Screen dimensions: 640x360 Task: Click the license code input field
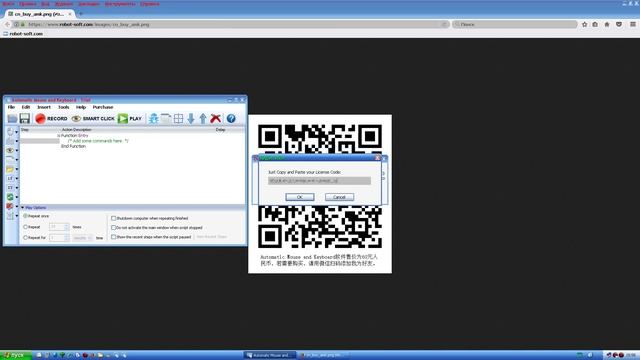(319, 180)
